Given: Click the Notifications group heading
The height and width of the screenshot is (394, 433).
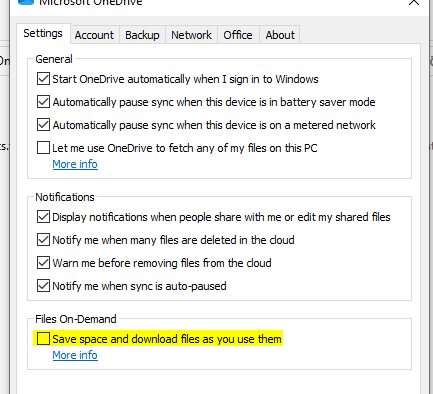Looking at the screenshot, I should (x=65, y=197).
